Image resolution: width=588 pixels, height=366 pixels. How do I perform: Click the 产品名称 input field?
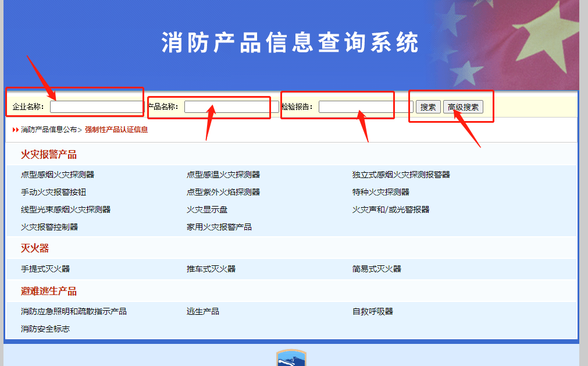click(227, 107)
